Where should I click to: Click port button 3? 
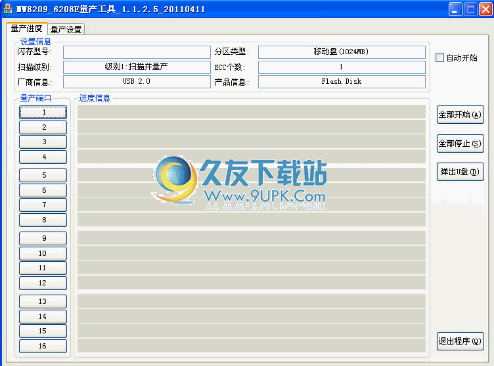[43, 142]
